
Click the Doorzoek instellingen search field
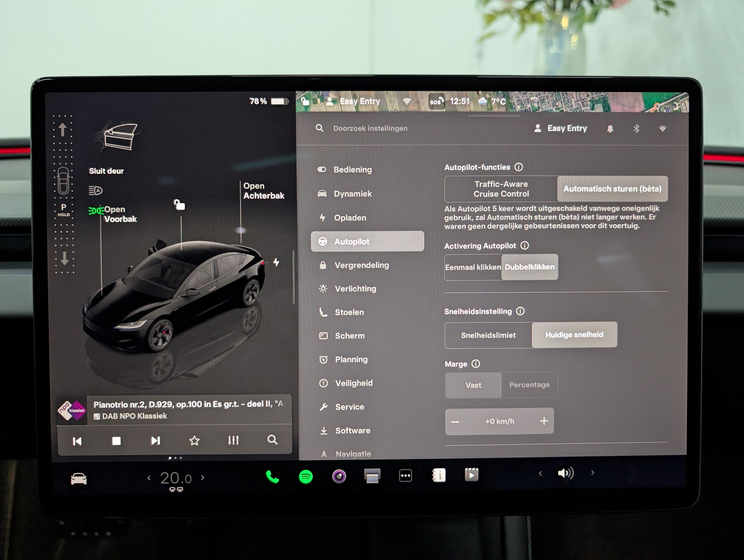[x=370, y=129]
